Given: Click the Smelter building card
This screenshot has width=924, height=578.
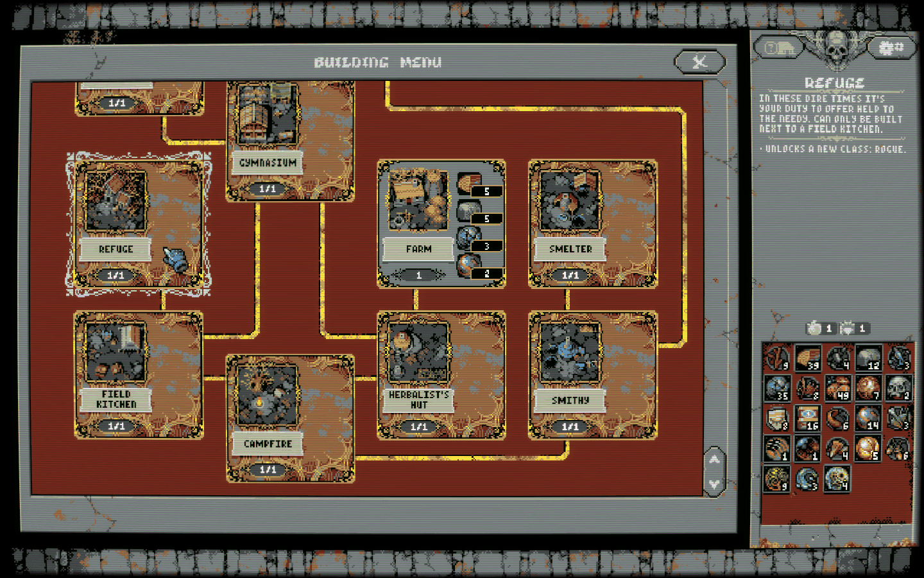Looking at the screenshot, I should coord(592,223).
